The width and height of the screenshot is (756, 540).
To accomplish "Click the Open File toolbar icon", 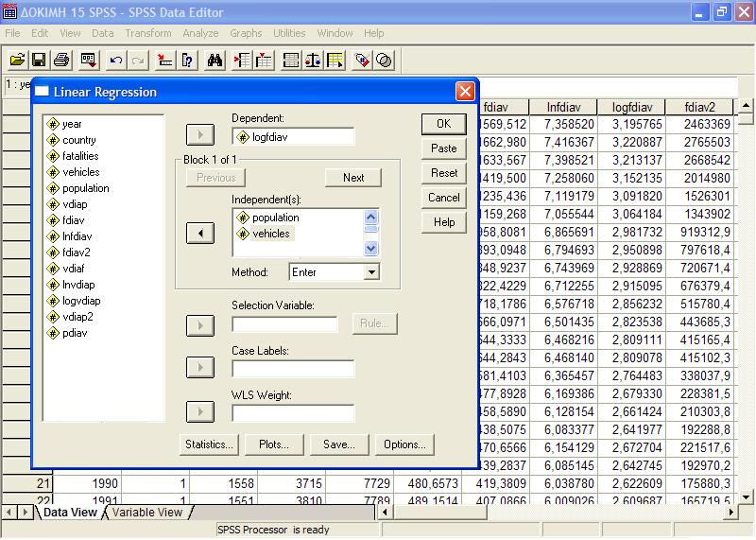I will point(17,61).
